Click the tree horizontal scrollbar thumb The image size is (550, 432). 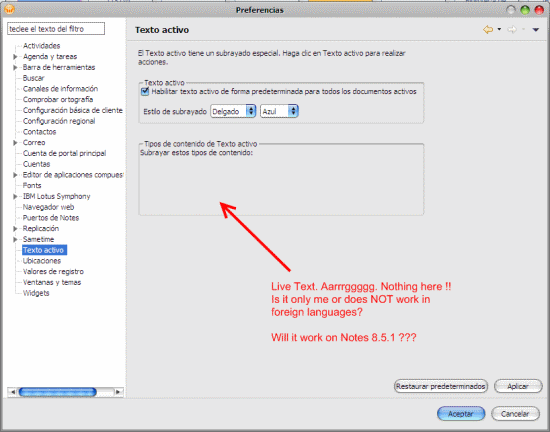click(x=58, y=392)
